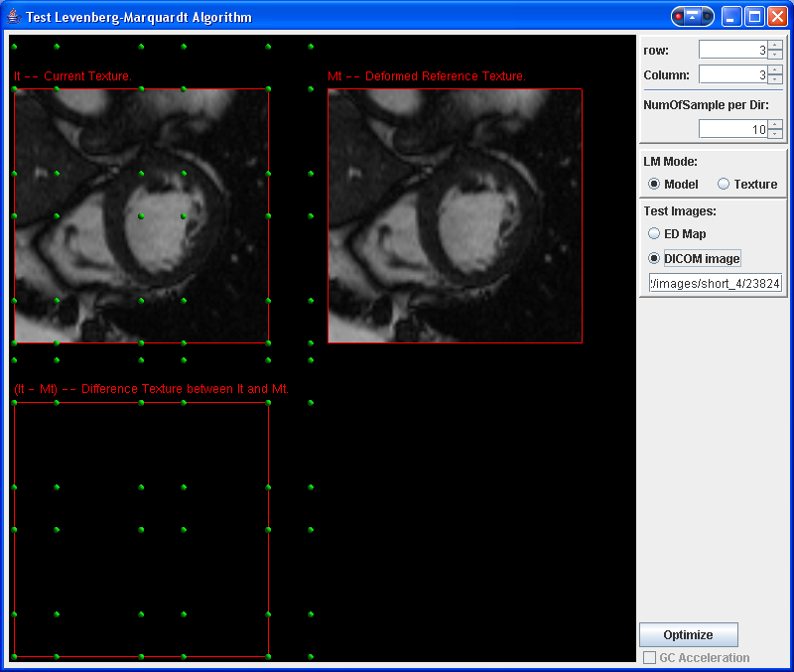Minimize the Test Levenberg-Marquardt window
The image size is (794, 672).
(731, 17)
